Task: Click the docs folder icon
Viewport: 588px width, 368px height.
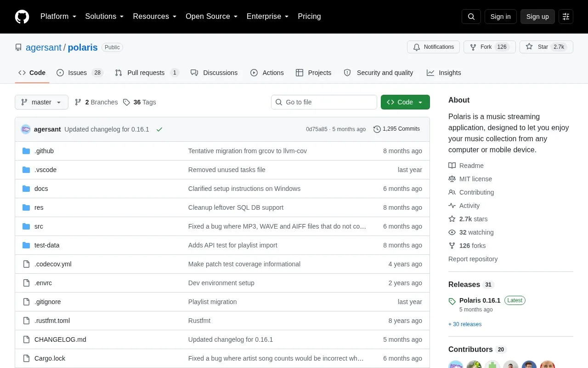Action: point(26,189)
